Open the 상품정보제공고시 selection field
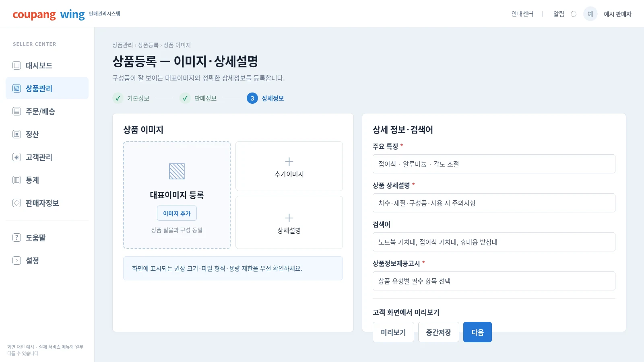This screenshot has height=362, width=644. (494, 281)
